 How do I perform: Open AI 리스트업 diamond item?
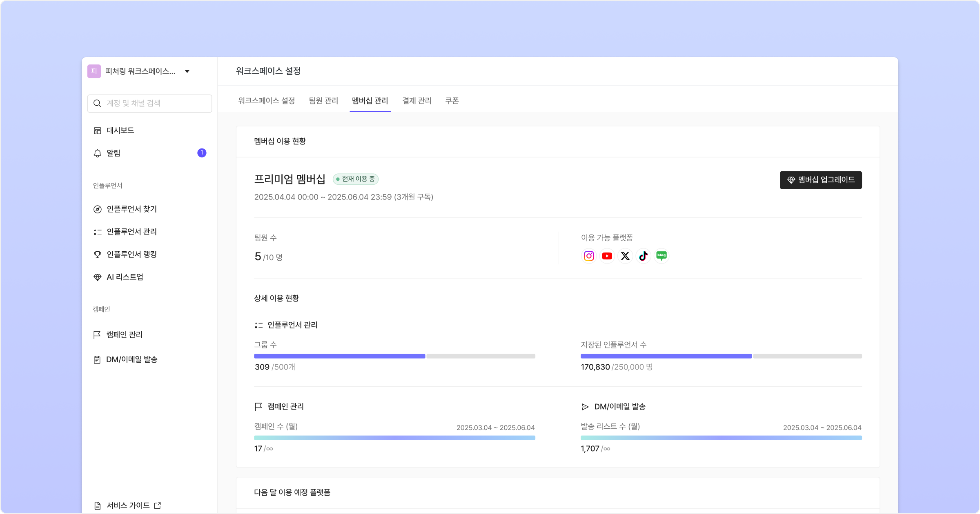coord(125,277)
